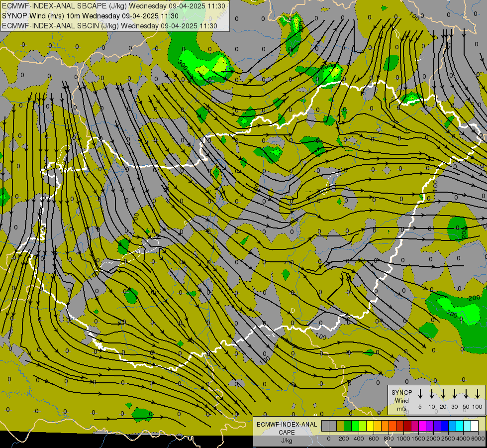Image resolution: width=487 pixels, height=448 pixels.
Task: Click the 'ECMWF-INDEX-ANAL SBCAPE (J/kg)' title line
Action: [x=114, y=6]
